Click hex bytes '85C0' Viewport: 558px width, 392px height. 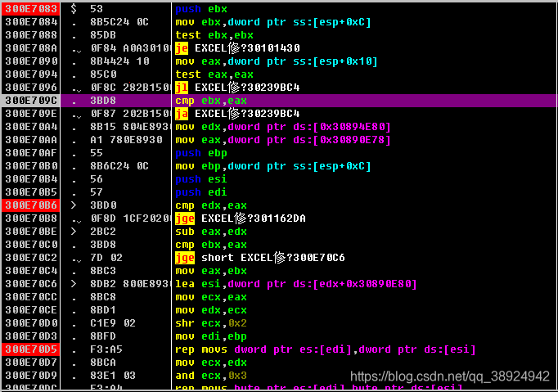point(103,74)
